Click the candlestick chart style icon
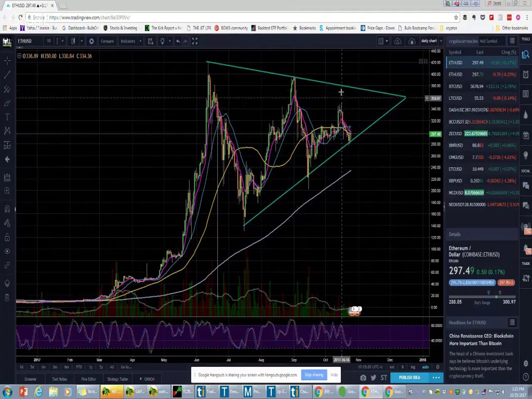The image size is (532, 399). [73, 41]
